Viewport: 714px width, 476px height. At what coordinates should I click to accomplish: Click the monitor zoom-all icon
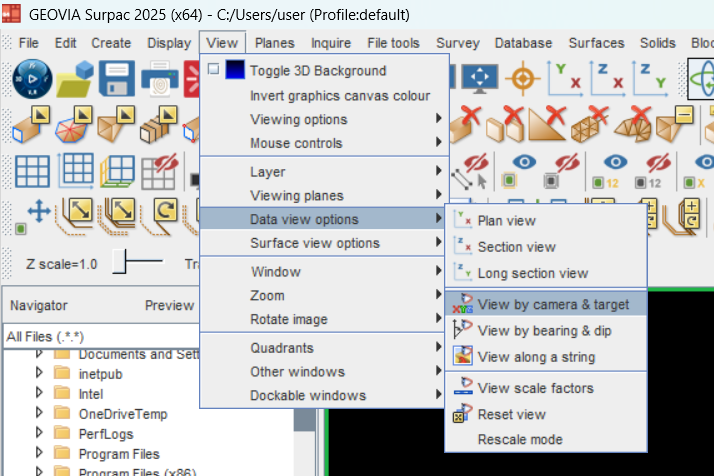[x=479, y=78]
